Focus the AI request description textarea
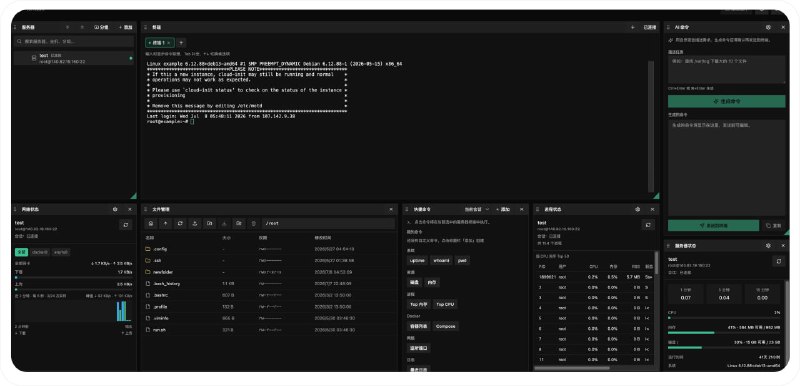This screenshot has height=386, width=800. 727,69
